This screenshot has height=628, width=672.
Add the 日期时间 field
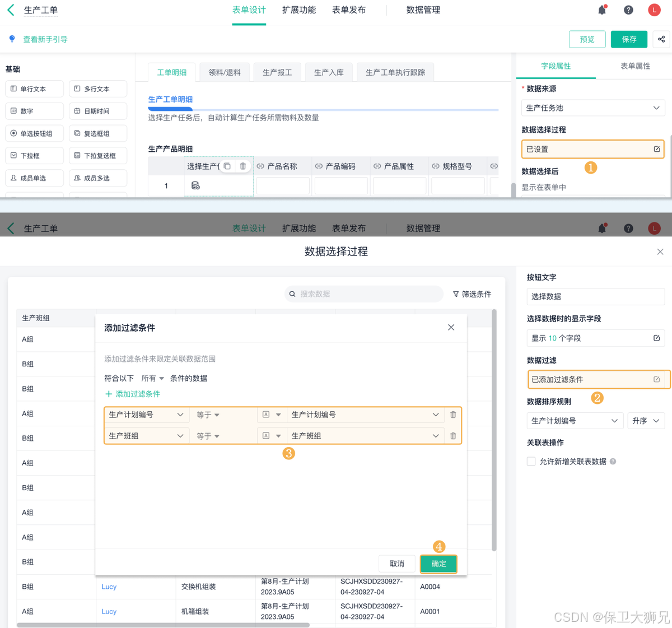[98, 111]
